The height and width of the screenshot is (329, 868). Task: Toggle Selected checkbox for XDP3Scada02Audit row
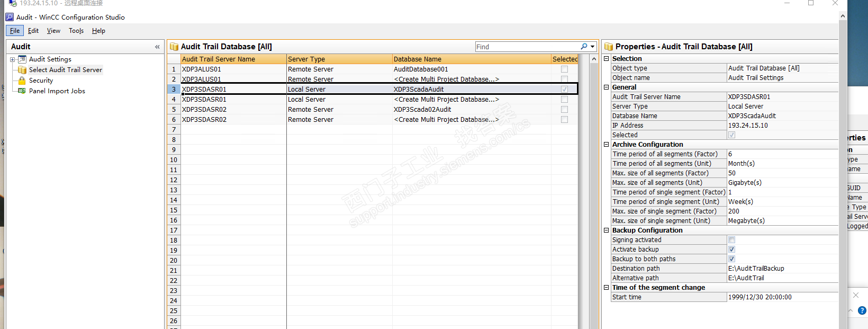click(564, 110)
